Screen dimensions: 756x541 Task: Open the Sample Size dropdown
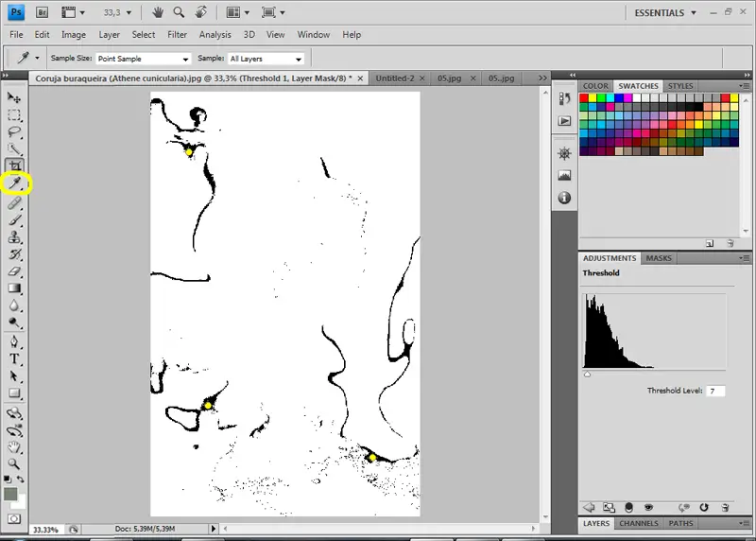[143, 59]
